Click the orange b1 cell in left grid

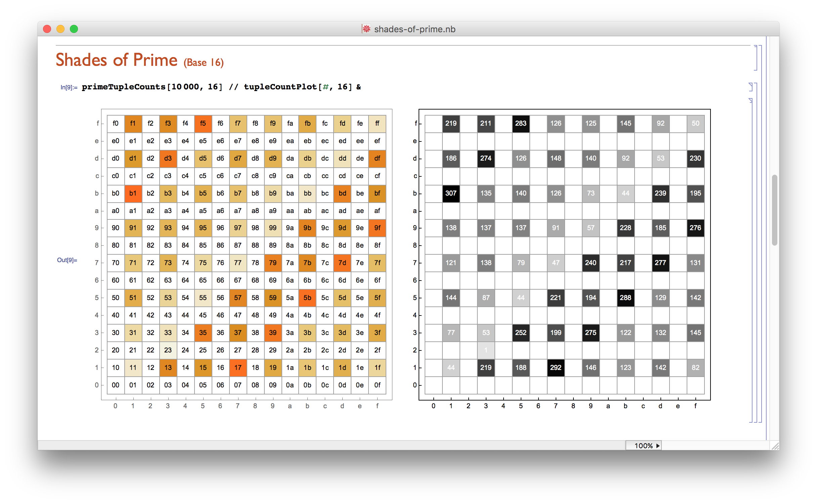point(133,193)
